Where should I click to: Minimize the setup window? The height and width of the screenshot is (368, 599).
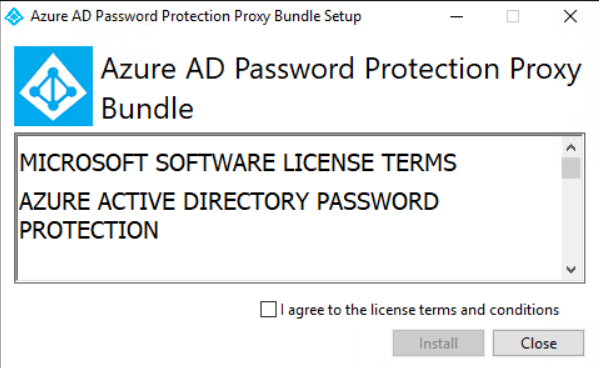tap(456, 16)
